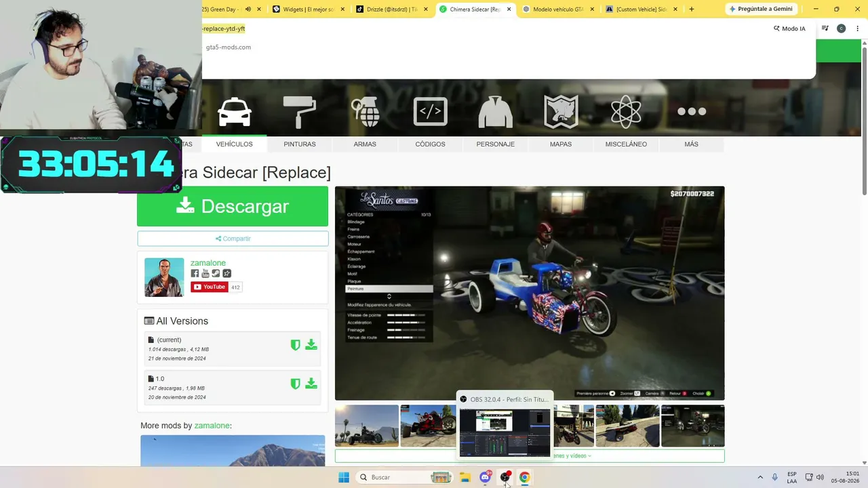868x488 pixels.
Task: Open the mountain mod preview under More mods
Action: point(233,451)
